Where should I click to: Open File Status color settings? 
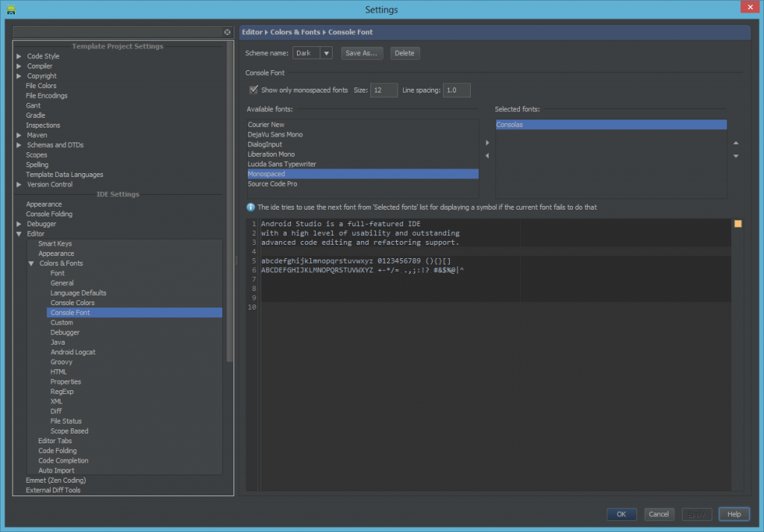coord(66,421)
